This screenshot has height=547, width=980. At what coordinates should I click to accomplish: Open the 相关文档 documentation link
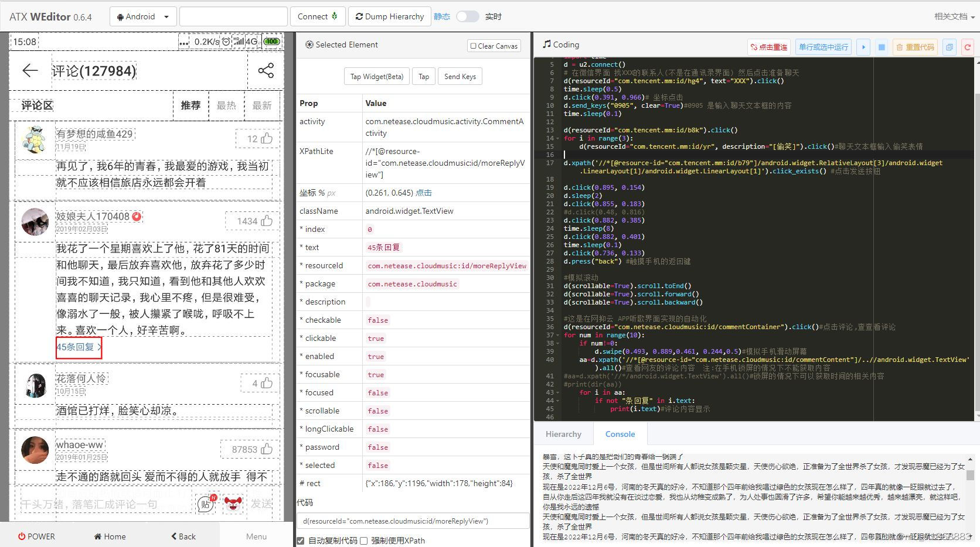pos(950,16)
